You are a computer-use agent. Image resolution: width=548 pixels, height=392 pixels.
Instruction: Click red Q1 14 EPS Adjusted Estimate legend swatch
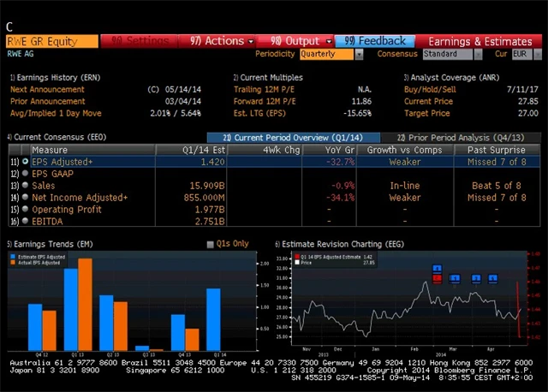click(x=297, y=257)
